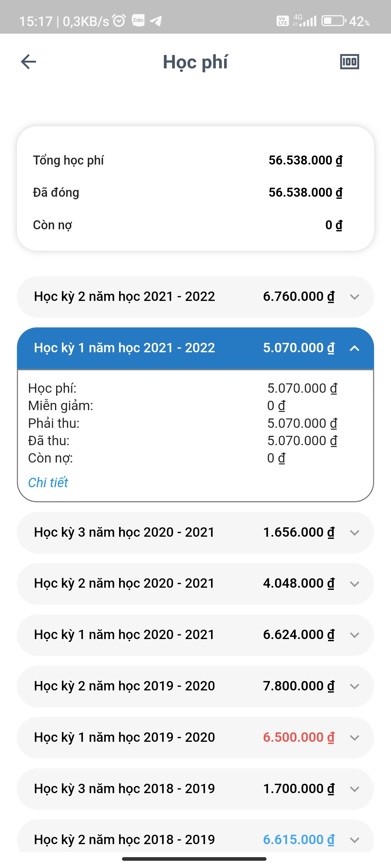Expand Học kỳ 2 năm học 2021 - 2022 chevron
The image size is (391, 868).
pyautogui.click(x=354, y=297)
